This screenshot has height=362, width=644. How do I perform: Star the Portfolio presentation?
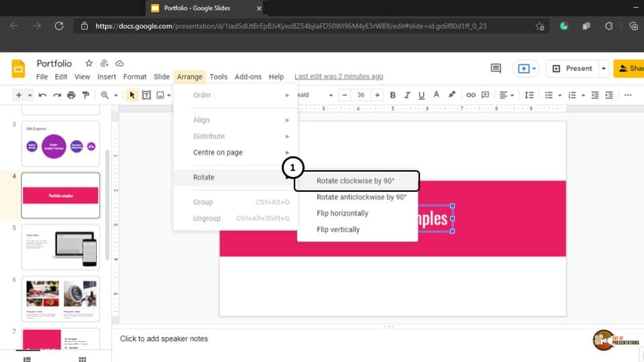point(89,63)
